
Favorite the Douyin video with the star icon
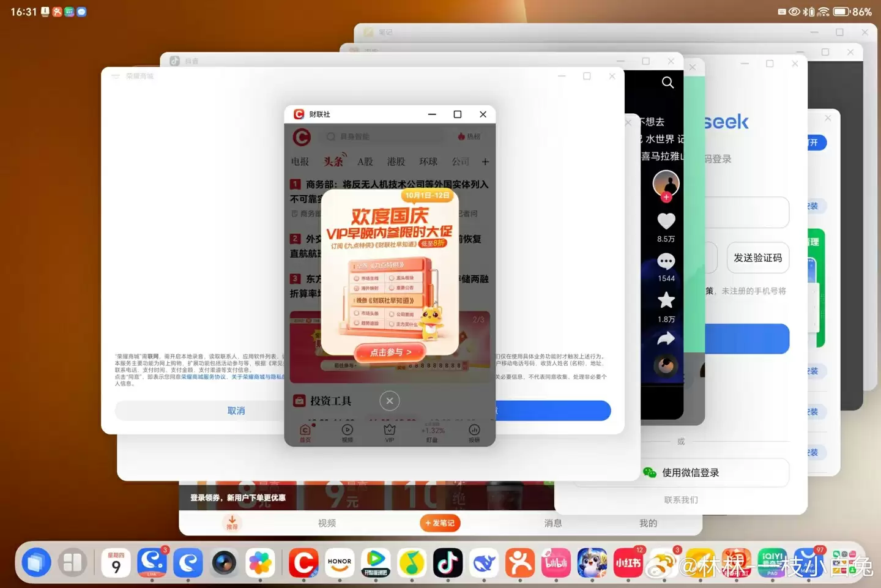click(666, 300)
